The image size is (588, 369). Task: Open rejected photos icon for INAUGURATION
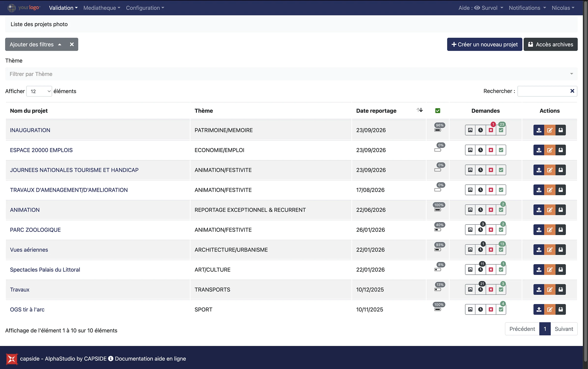491,130
